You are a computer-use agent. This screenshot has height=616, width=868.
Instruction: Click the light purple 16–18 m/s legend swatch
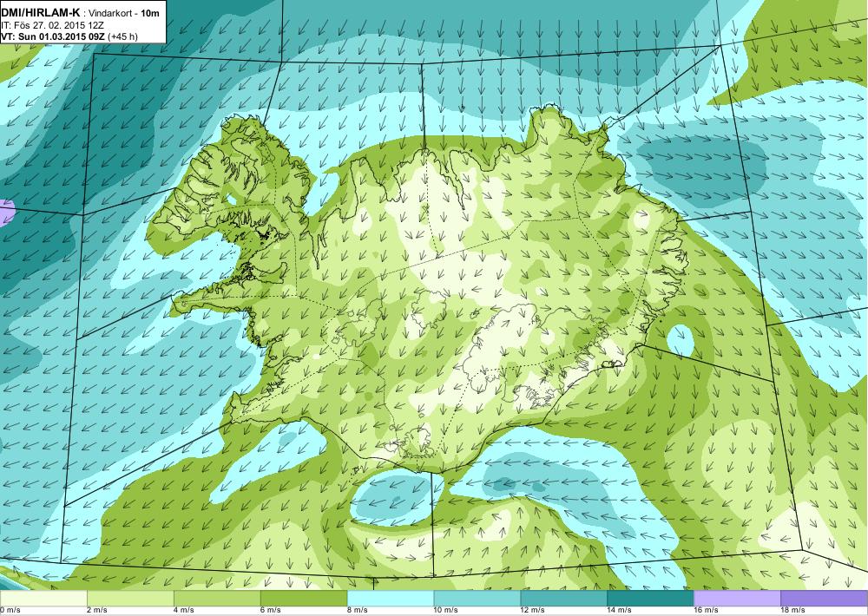[x=737, y=599]
